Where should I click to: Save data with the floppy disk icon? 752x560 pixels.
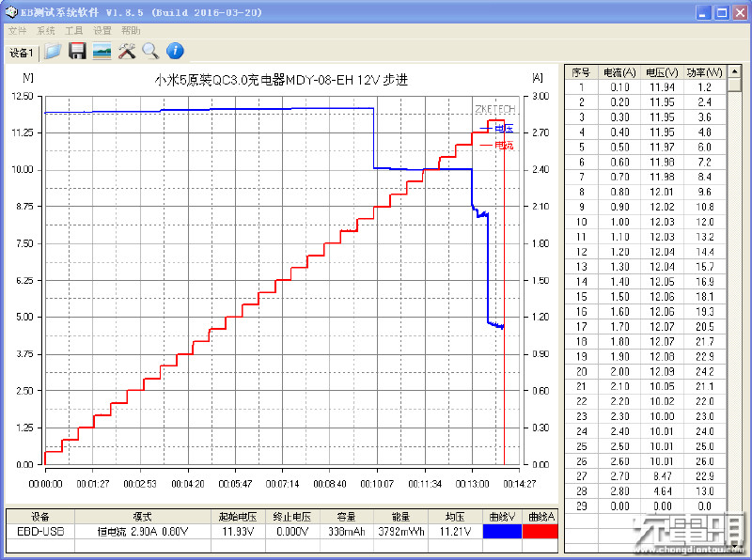coord(77,51)
